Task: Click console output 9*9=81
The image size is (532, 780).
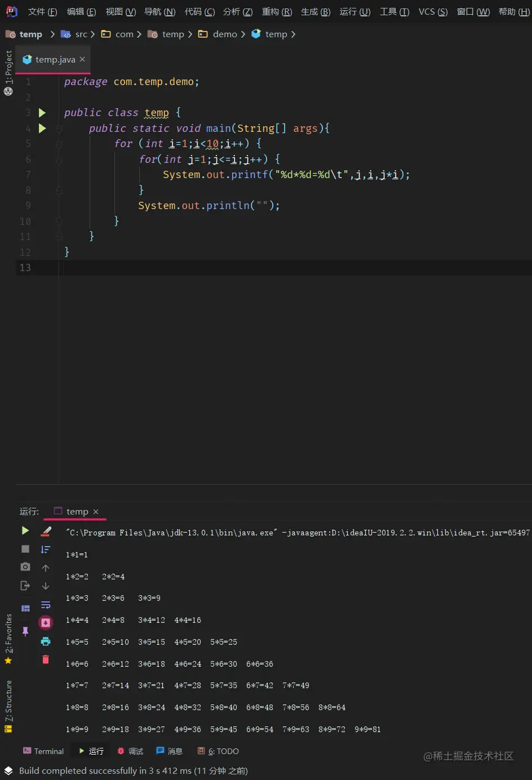Action: (367, 729)
